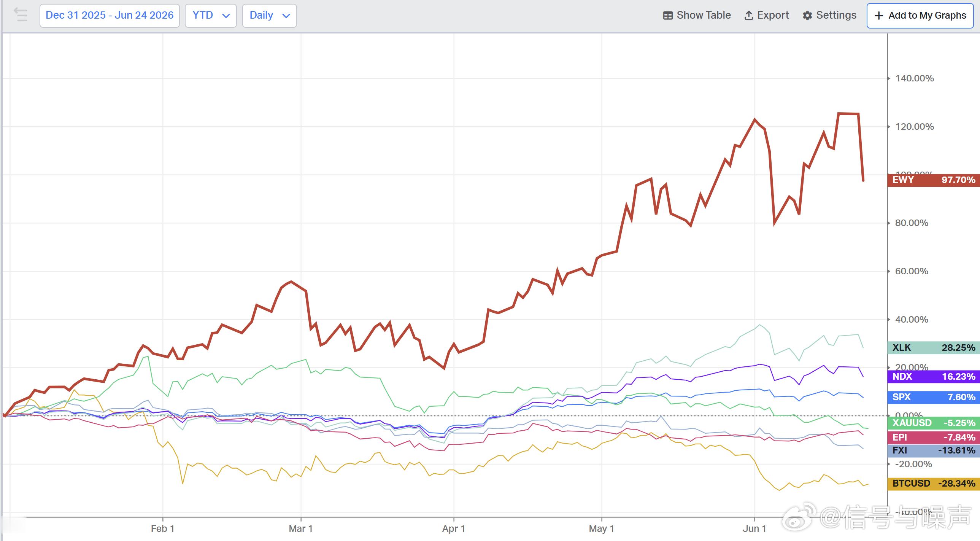Click the table icon beside Show Table
Image resolution: width=980 pixels, height=541 pixels.
tap(668, 16)
